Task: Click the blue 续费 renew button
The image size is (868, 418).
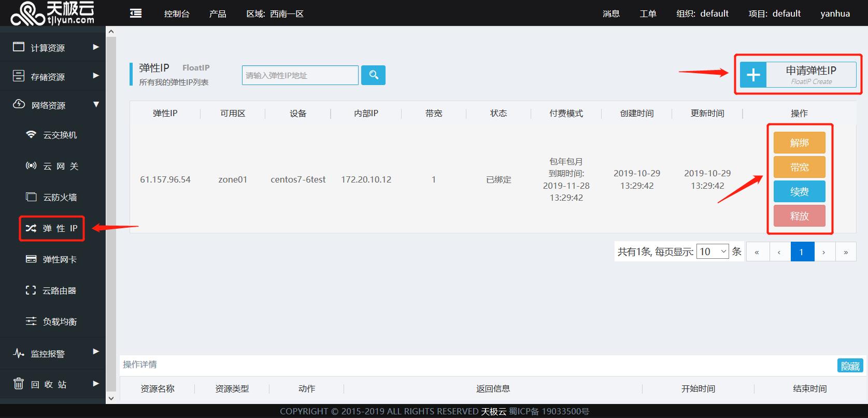Action: 799,191
